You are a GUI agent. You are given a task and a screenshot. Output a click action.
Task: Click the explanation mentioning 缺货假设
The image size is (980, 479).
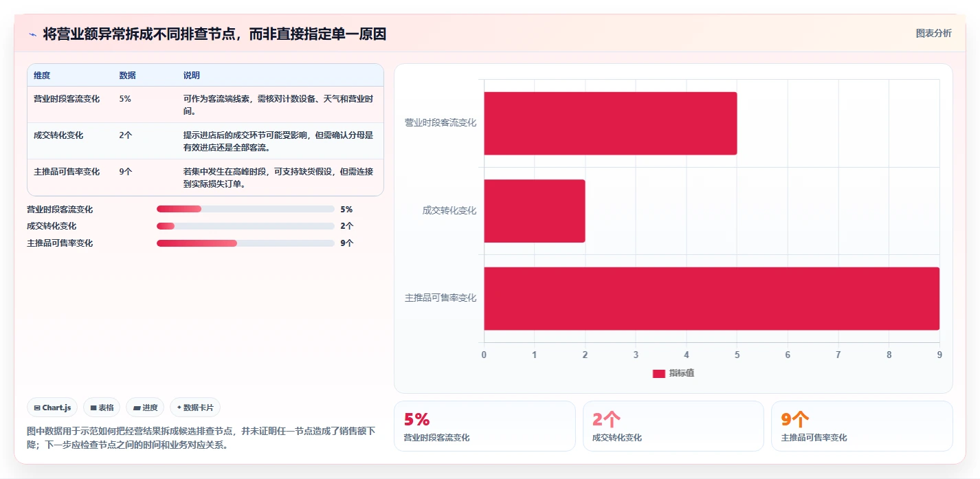coord(278,178)
